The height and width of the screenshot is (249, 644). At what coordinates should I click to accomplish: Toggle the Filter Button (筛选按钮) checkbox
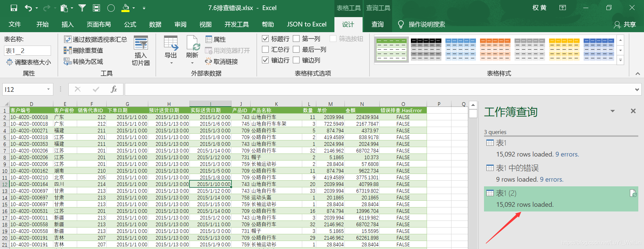click(x=333, y=39)
